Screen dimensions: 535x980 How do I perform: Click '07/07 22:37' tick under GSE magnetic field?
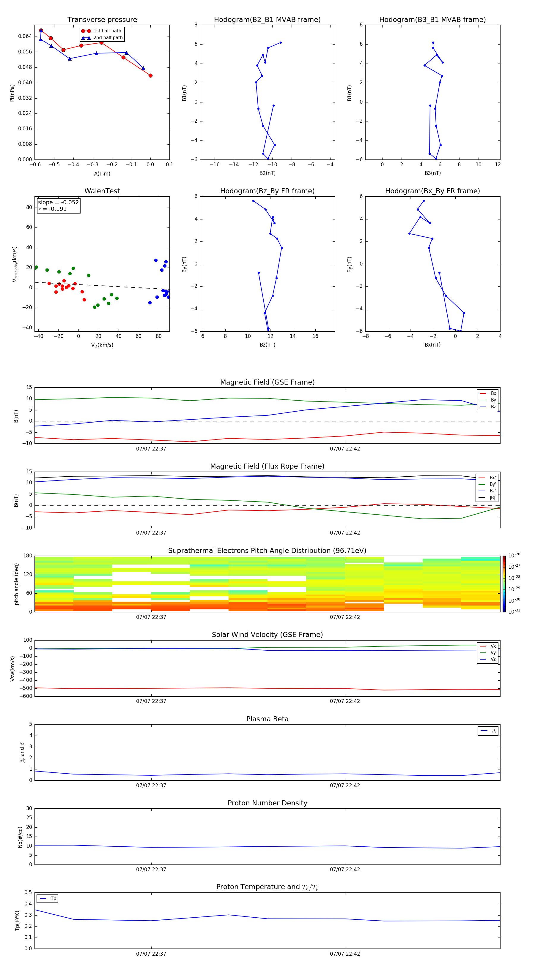tap(151, 449)
